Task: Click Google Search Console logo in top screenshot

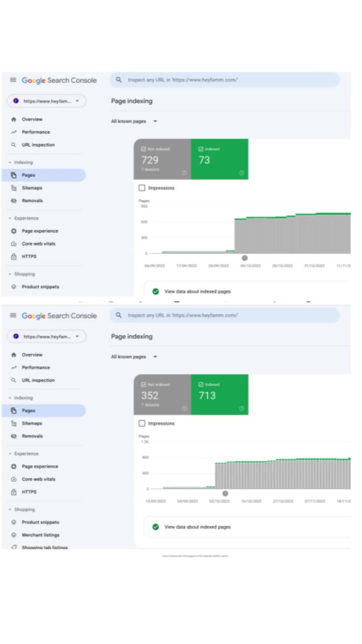Action: point(59,80)
